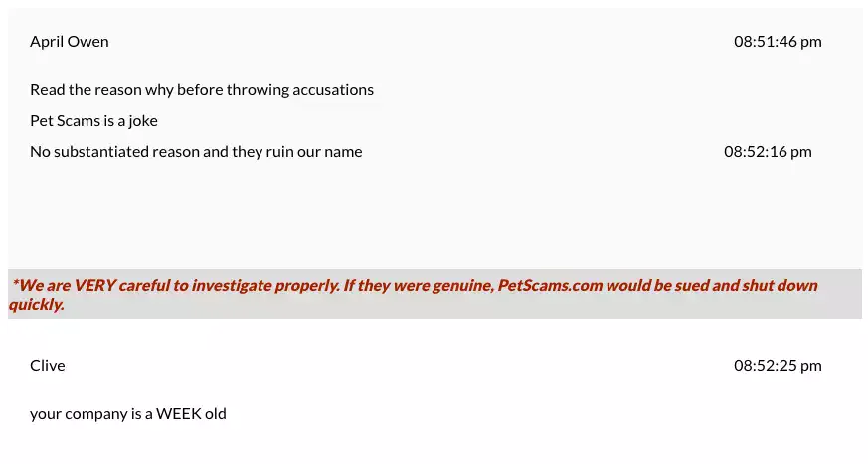Image resolution: width=868 pixels, height=464 pixels.
Task: Click the word 'quickly.' in the red note
Action: [37, 305]
